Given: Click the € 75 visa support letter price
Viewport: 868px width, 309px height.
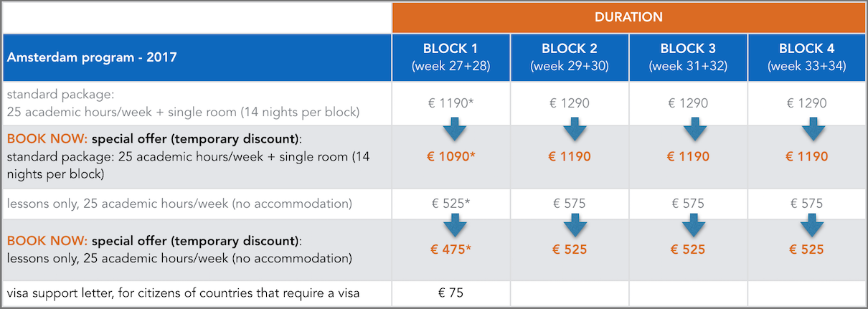Looking at the screenshot, I should [x=451, y=293].
